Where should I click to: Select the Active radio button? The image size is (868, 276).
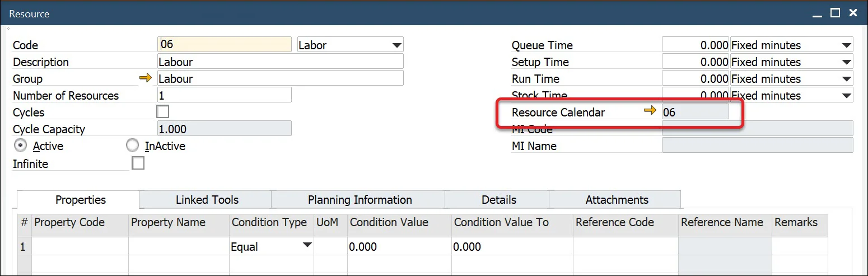pos(21,146)
